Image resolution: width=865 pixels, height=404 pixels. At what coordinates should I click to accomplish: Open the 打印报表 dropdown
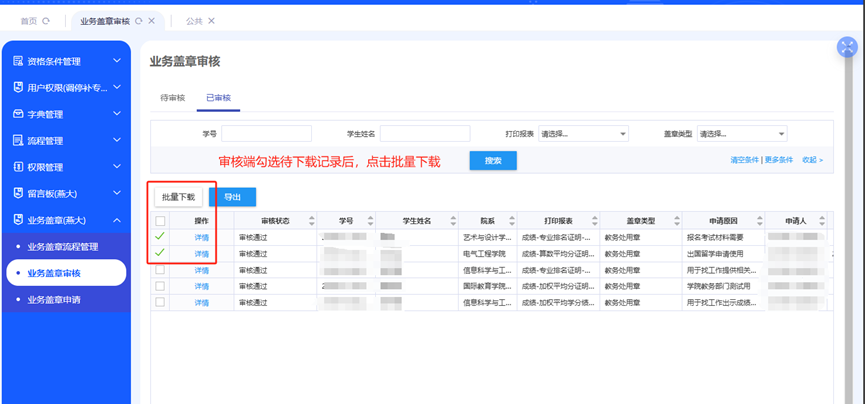click(583, 134)
